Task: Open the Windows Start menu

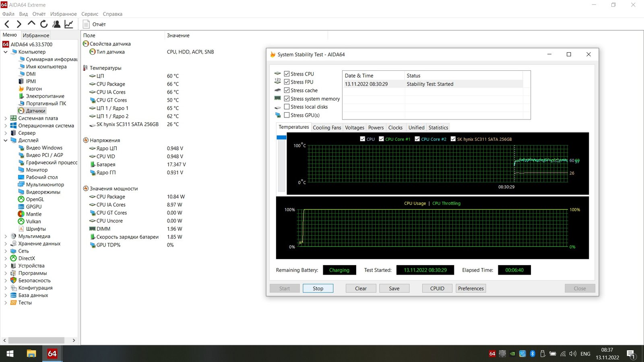Action: (10, 354)
